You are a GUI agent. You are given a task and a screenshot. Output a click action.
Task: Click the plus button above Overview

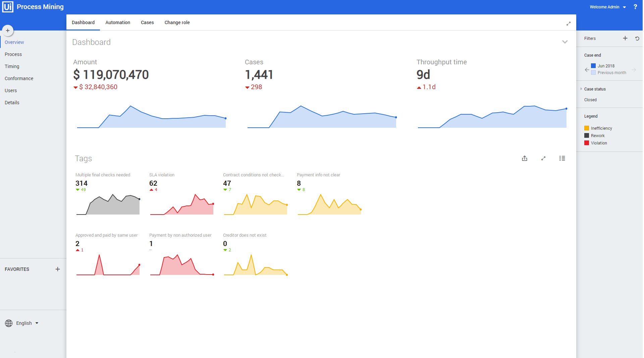pos(8,31)
